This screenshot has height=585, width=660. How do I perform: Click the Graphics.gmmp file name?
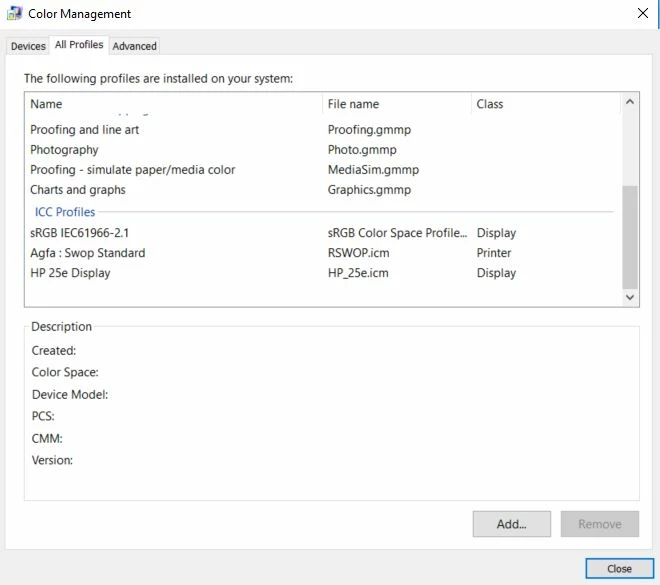[369, 190]
